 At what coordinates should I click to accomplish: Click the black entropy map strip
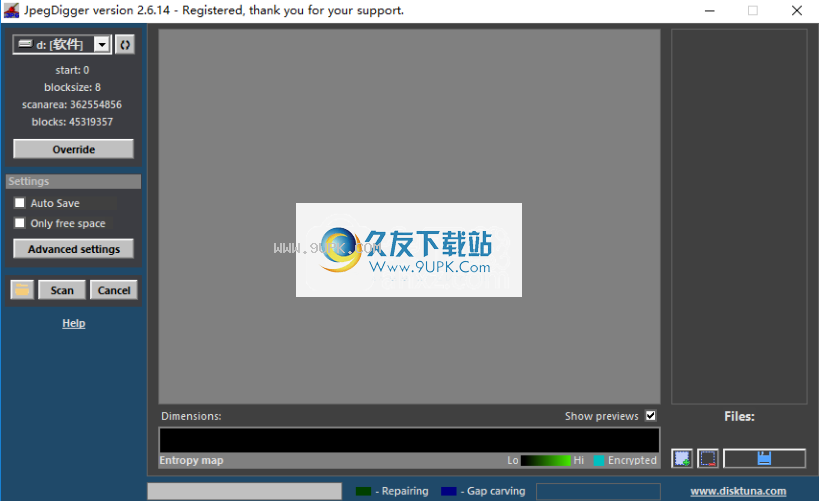(410, 440)
